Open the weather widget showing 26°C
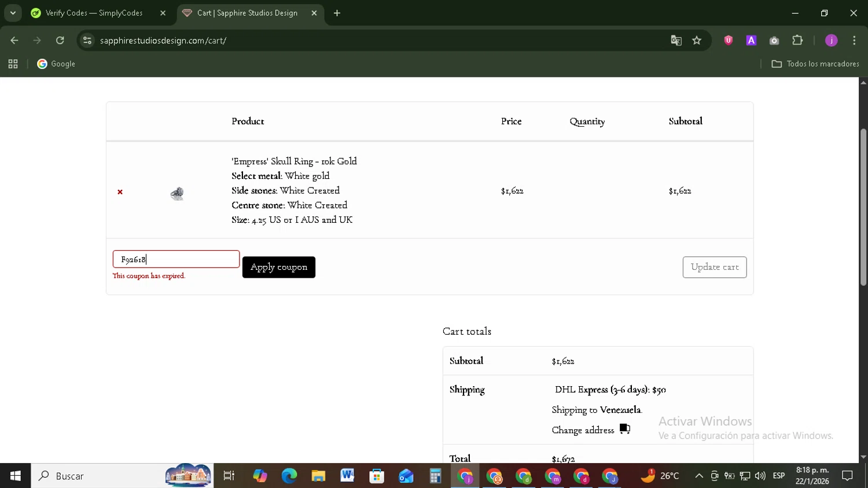This screenshot has width=868, height=488. pyautogui.click(x=660, y=476)
